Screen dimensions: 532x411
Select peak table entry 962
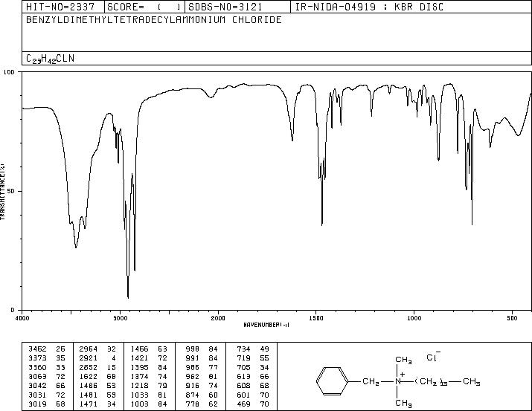pyautogui.click(x=193, y=376)
